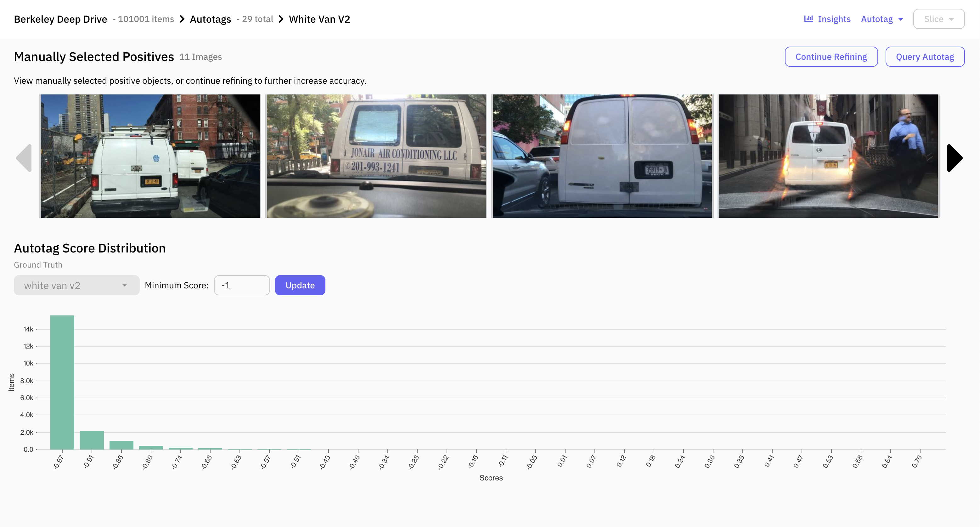Click the '29 total' count text
Viewport: 980px width, 527px height.
(257, 19)
